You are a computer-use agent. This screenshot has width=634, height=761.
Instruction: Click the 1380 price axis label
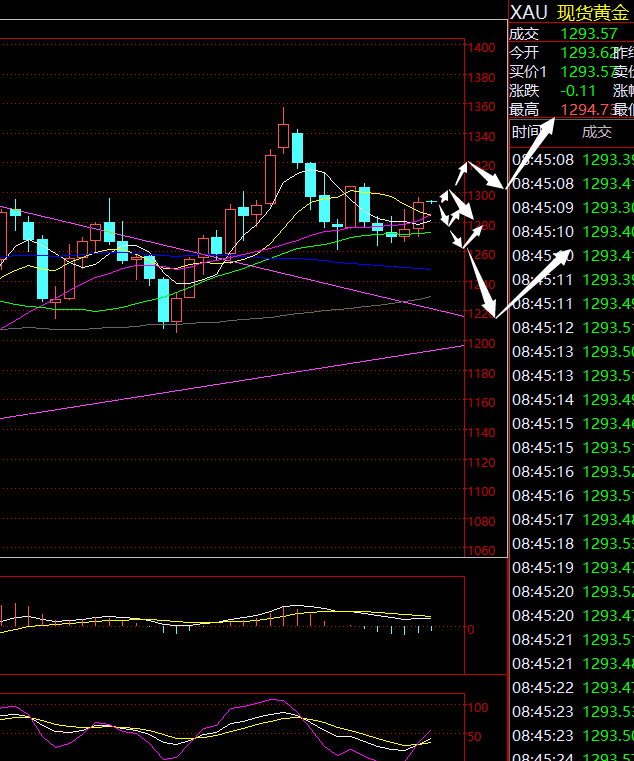click(x=481, y=78)
